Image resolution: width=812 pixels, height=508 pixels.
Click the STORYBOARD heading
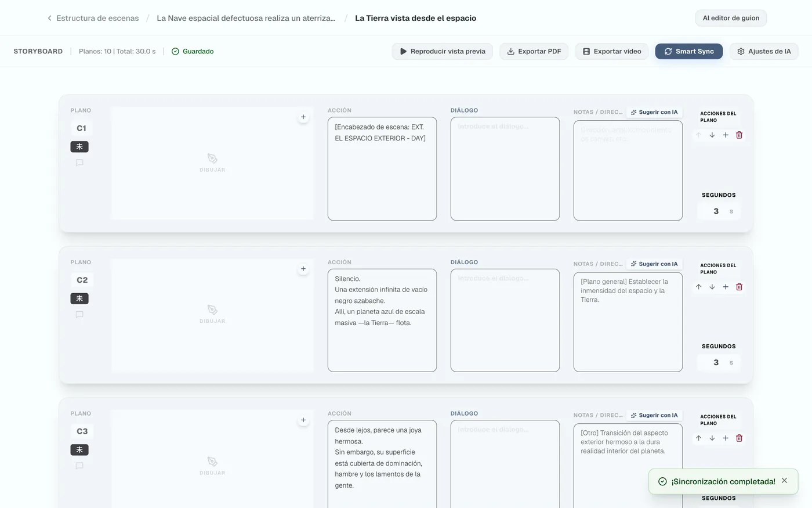[x=38, y=51]
